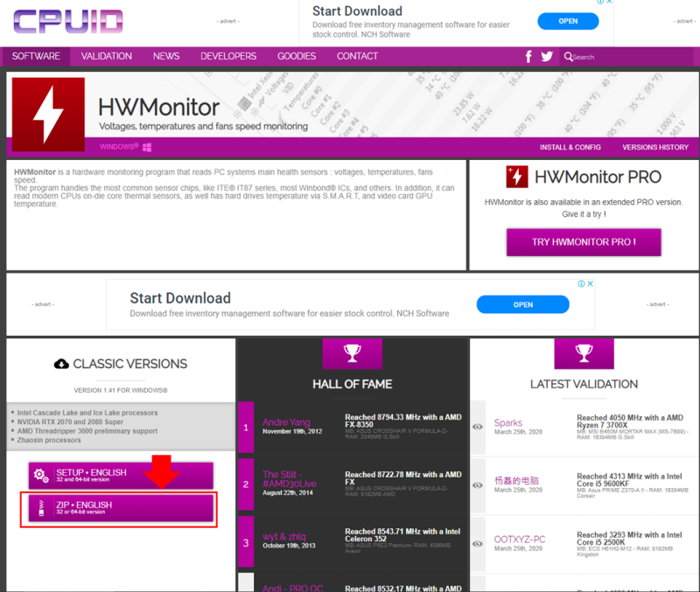Click 'Reached 8794.33 MHz with a AMD FX-8350'

click(403, 421)
